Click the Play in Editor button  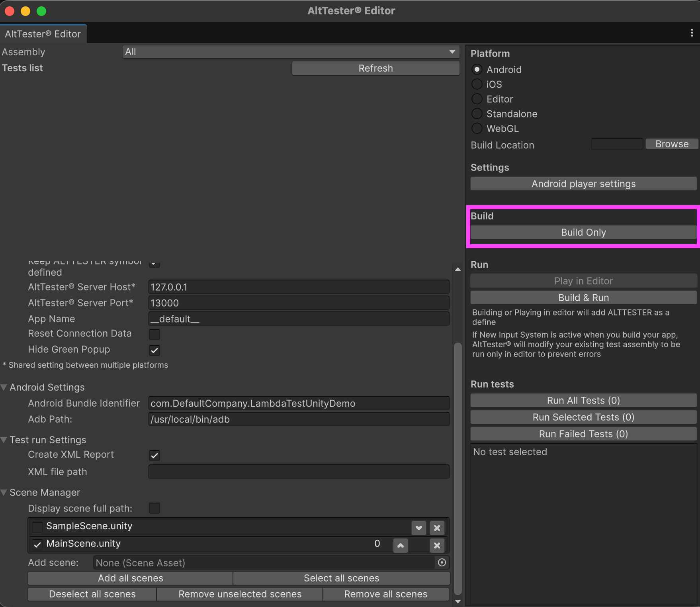pyautogui.click(x=583, y=281)
